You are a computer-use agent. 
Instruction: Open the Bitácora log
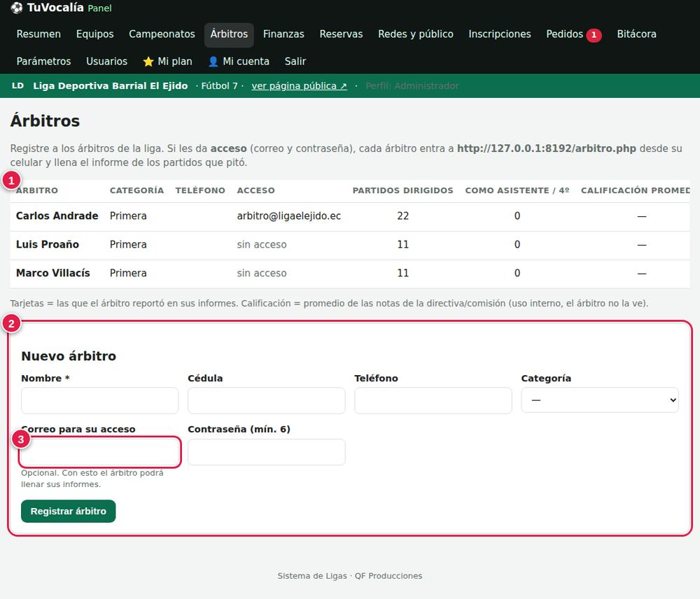636,34
